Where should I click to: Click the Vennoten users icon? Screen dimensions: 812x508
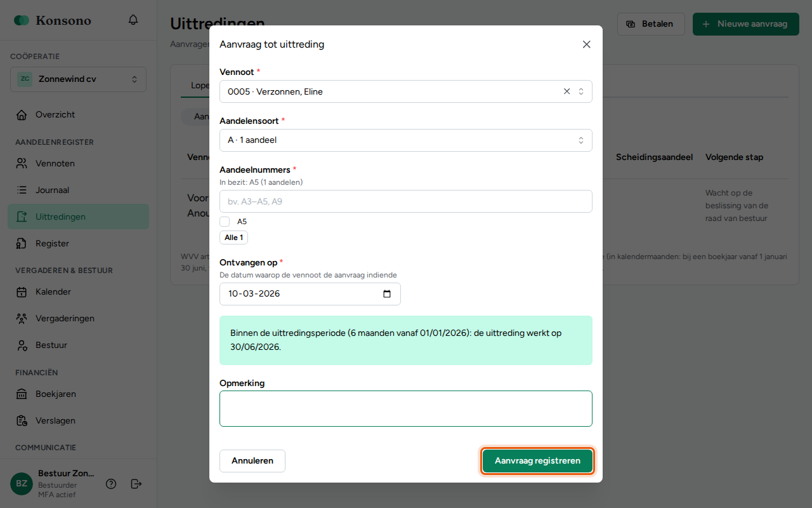tap(22, 163)
